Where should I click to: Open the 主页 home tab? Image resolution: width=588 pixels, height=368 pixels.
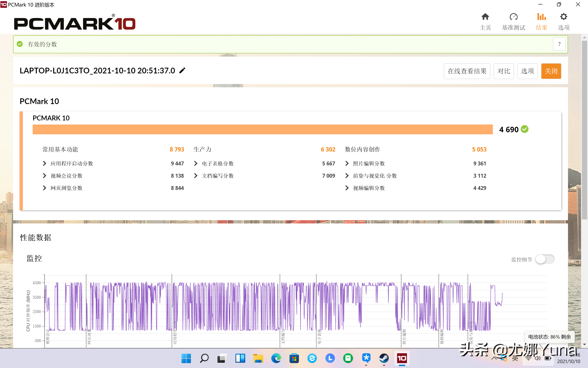[485, 21]
